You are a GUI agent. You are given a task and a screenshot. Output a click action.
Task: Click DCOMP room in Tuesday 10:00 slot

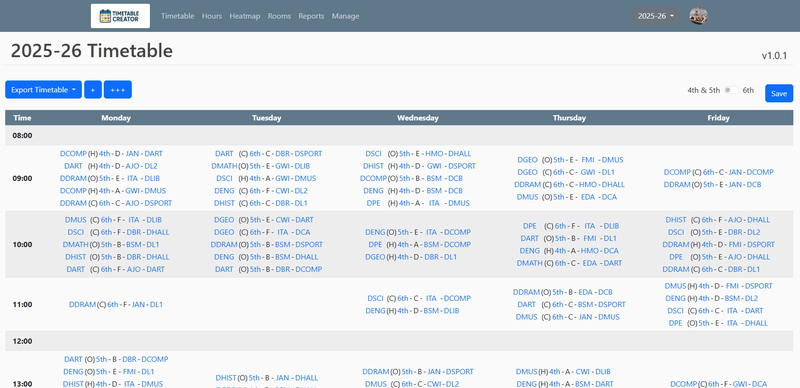309,269
